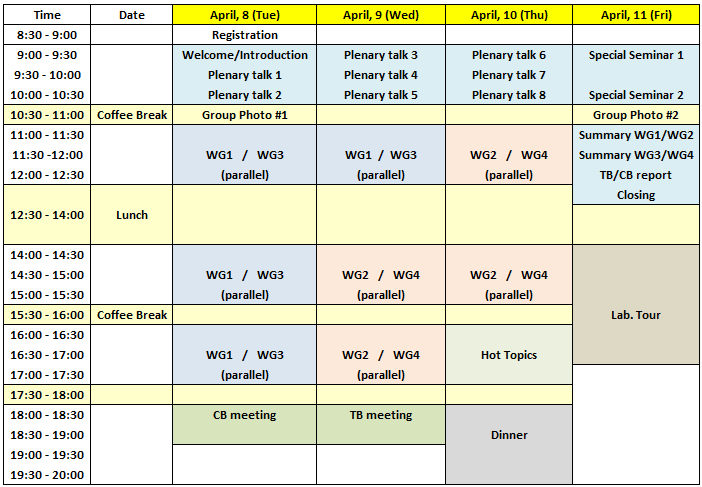Image resolution: width=702 pixels, height=487 pixels.
Task: Click Plenary talk 4
Action: [381, 75]
